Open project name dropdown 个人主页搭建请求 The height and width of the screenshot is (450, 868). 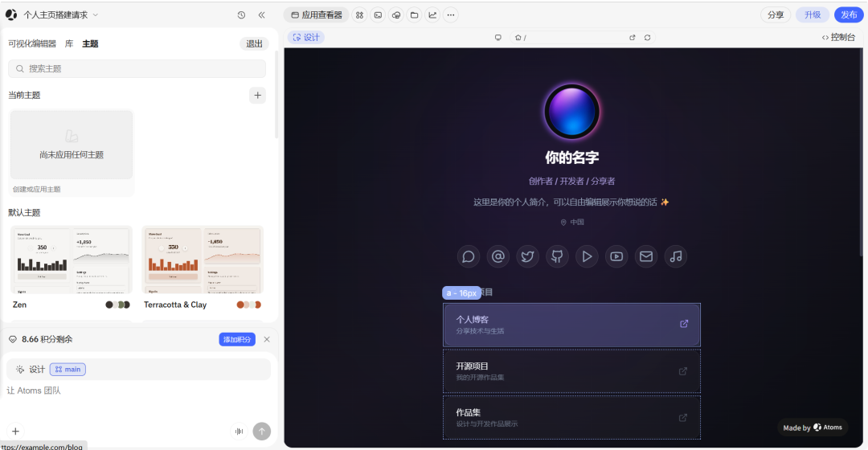61,15
